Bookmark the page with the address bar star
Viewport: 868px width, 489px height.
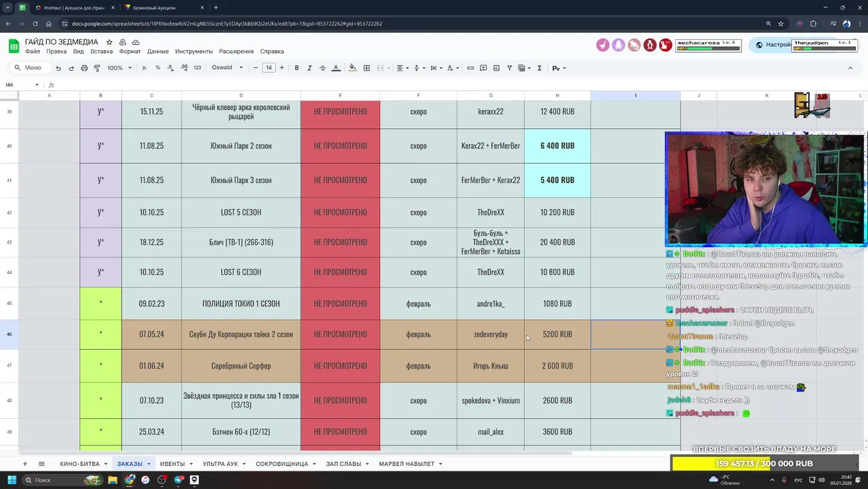780,24
